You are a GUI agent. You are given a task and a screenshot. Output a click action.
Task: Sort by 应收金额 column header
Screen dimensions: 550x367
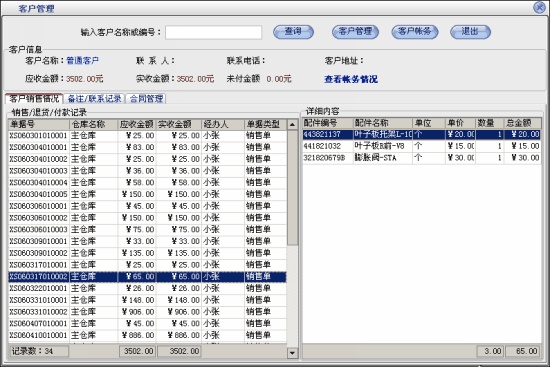pyautogui.click(x=137, y=124)
